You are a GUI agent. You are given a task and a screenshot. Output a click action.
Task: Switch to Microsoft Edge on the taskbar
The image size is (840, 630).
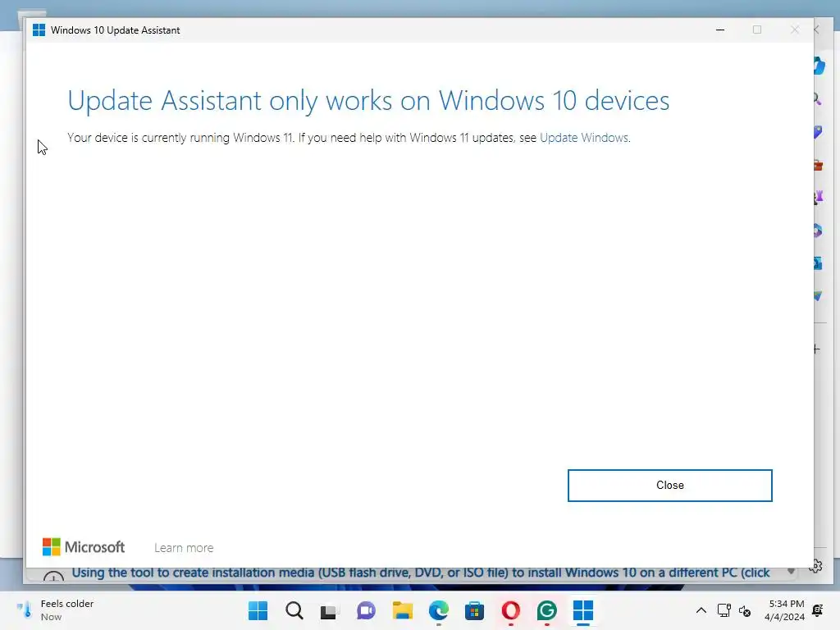pyautogui.click(x=439, y=610)
